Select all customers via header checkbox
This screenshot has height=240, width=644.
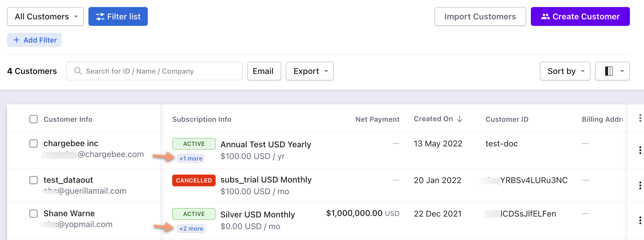click(x=33, y=119)
